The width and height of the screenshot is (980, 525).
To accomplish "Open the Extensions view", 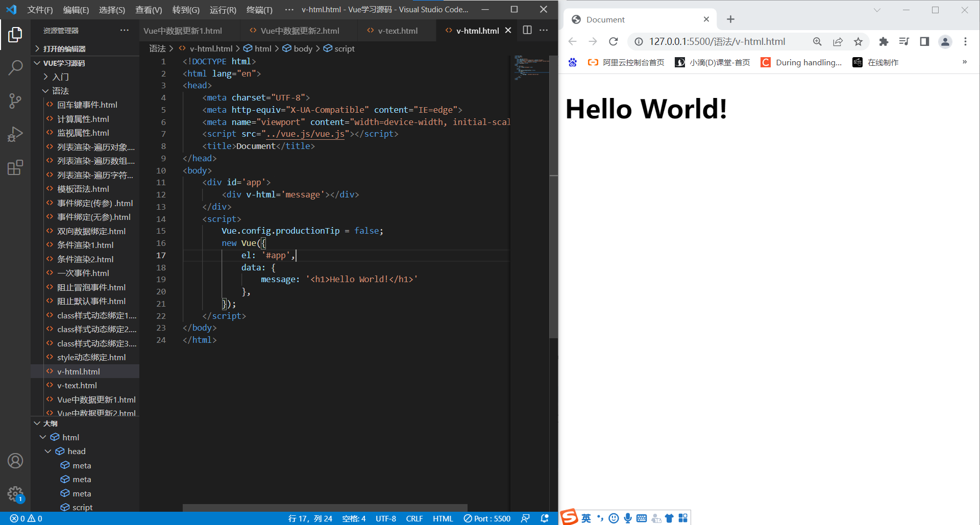I will pyautogui.click(x=15, y=167).
